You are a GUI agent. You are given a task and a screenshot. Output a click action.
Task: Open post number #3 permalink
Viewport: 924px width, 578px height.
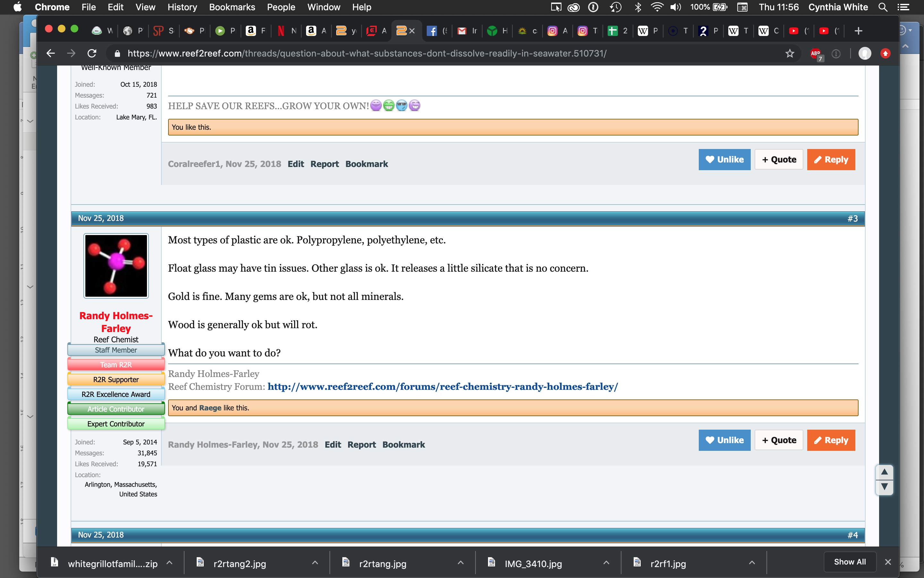(x=852, y=218)
